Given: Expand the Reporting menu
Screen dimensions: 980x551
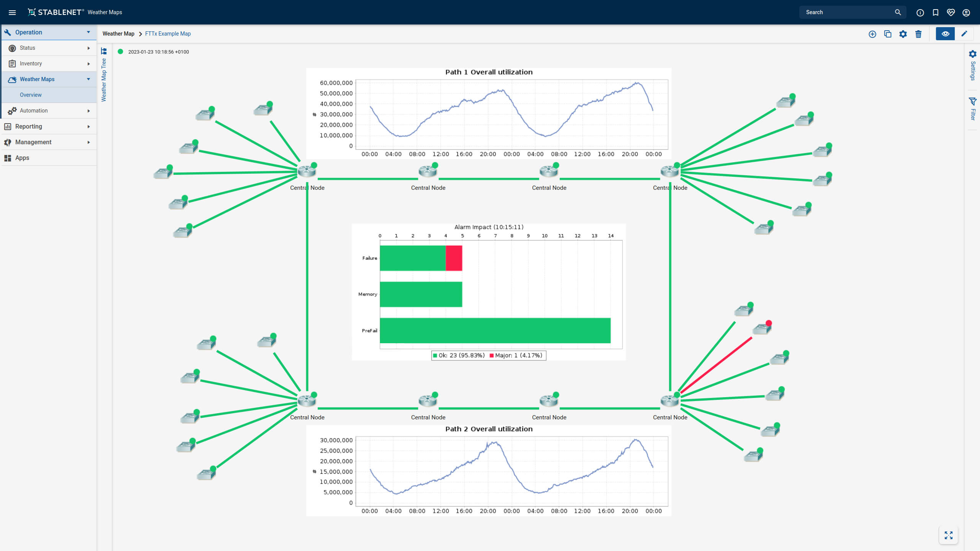Looking at the screenshot, I should click(49, 126).
